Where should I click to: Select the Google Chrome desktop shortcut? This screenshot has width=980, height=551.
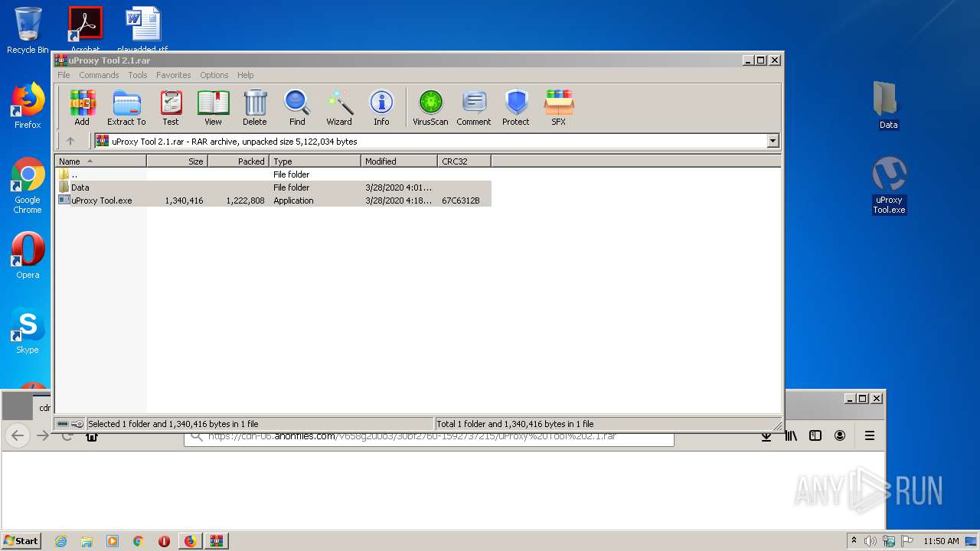click(28, 185)
